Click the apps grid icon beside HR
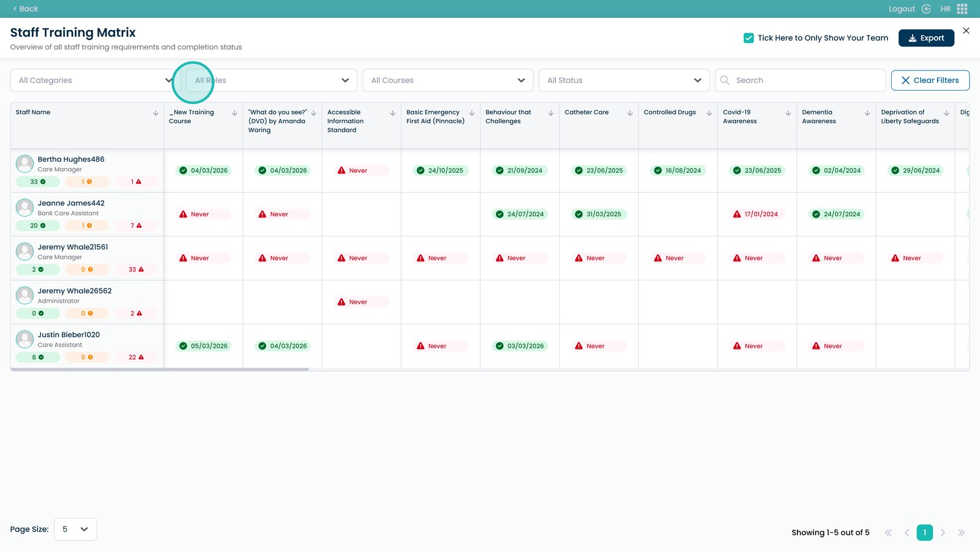980x551 pixels. (962, 9)
